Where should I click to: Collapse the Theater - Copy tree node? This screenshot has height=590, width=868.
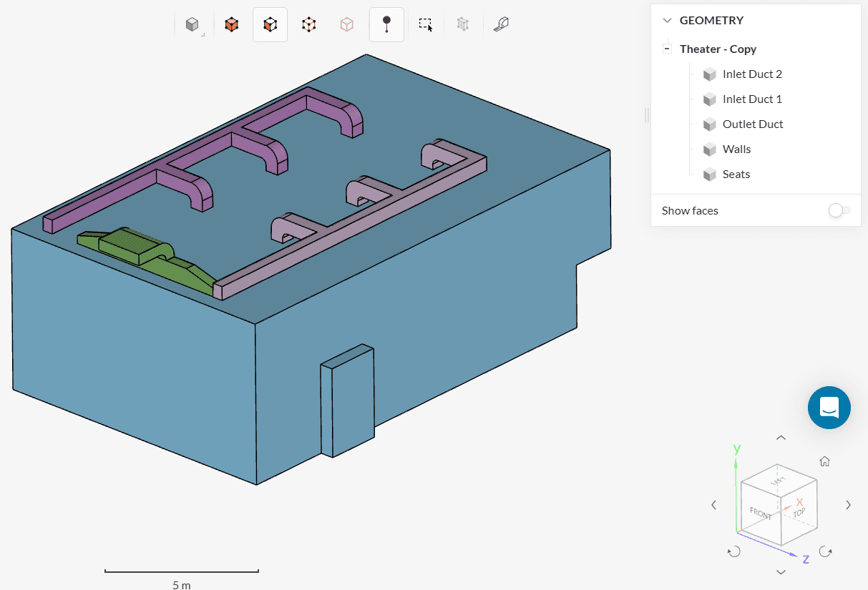[667, 49]
